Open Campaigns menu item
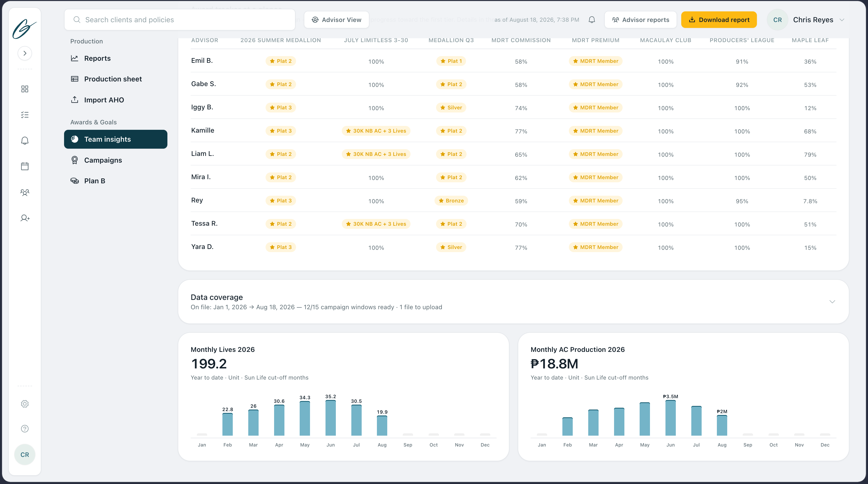Screen dimensions: 868x484 (x=115, y=160)
